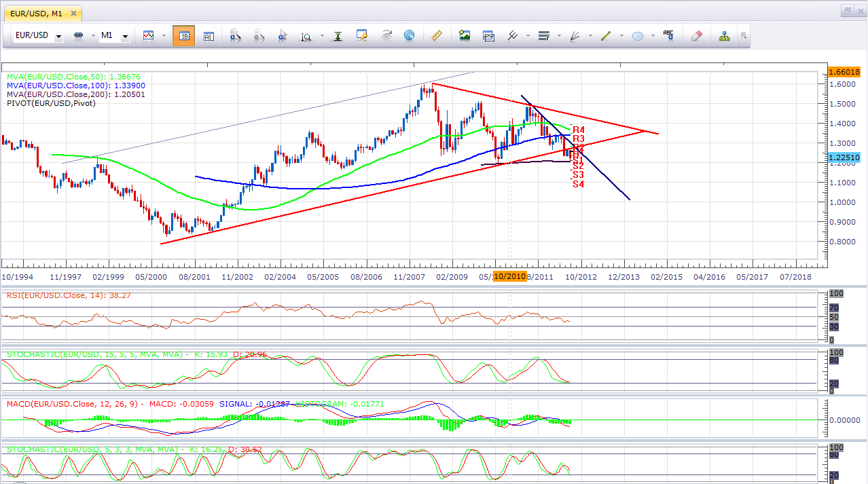Click the MVA 100 indicator label 1.33900

click(76, 86)
